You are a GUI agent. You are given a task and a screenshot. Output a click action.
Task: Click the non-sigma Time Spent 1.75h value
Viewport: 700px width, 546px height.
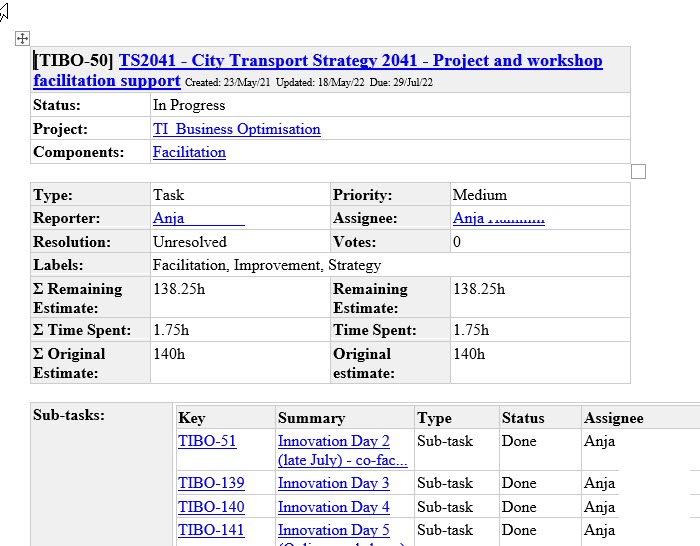(471, 330)
